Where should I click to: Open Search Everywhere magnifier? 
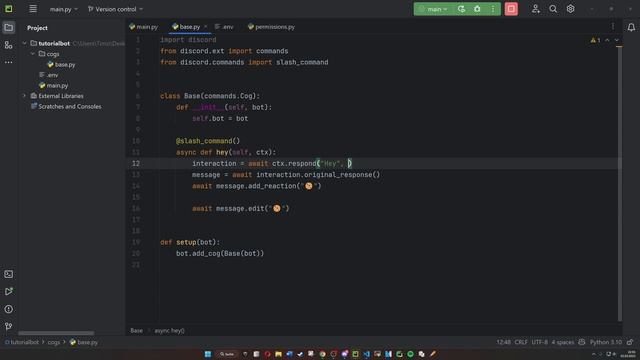point(553,9)
